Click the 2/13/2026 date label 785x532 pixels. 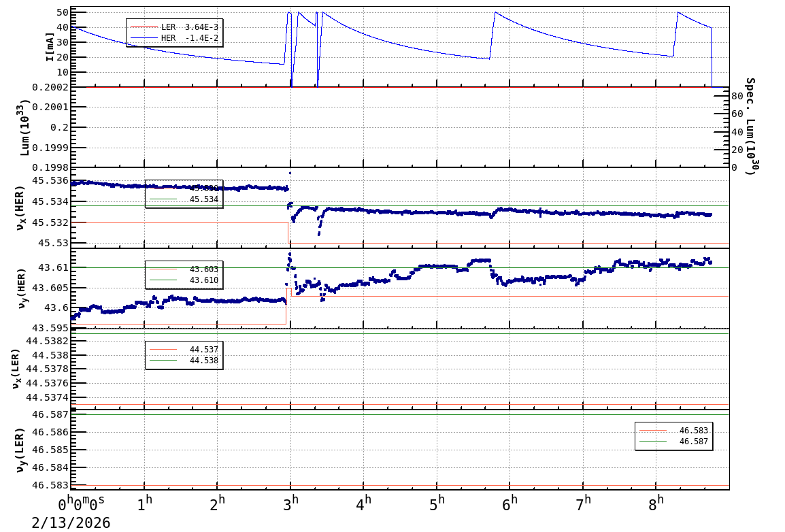pos(71,523)
